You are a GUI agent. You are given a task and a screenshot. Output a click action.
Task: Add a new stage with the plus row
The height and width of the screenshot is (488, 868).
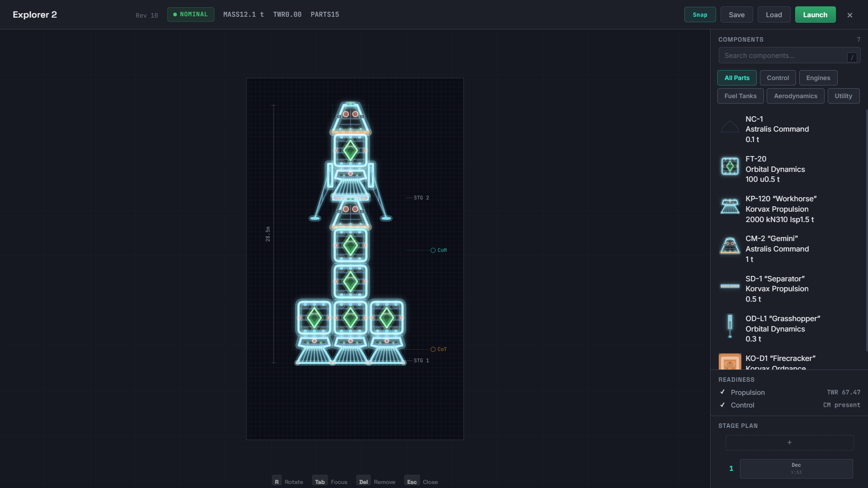[789, 442]
